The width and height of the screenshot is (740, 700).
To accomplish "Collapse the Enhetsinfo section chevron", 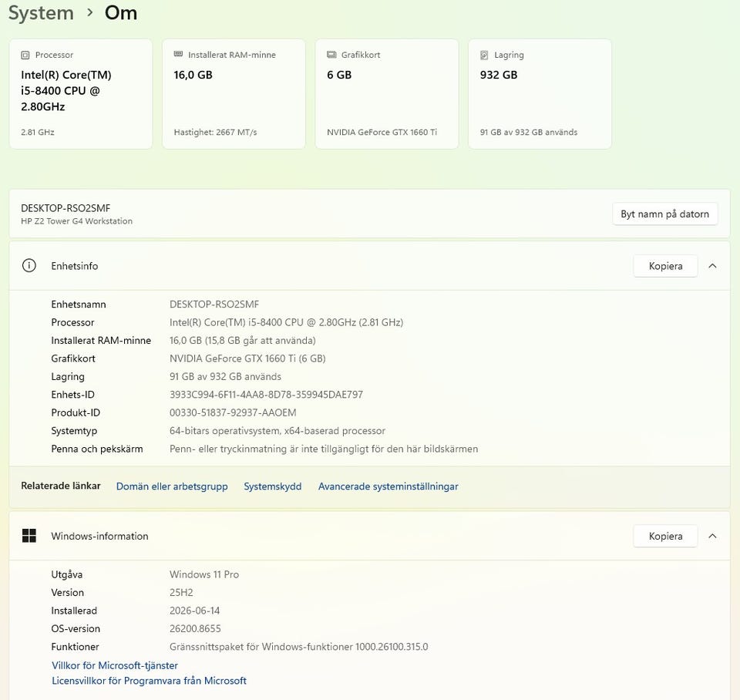I will pyautogui.click(x=712, y=266).
